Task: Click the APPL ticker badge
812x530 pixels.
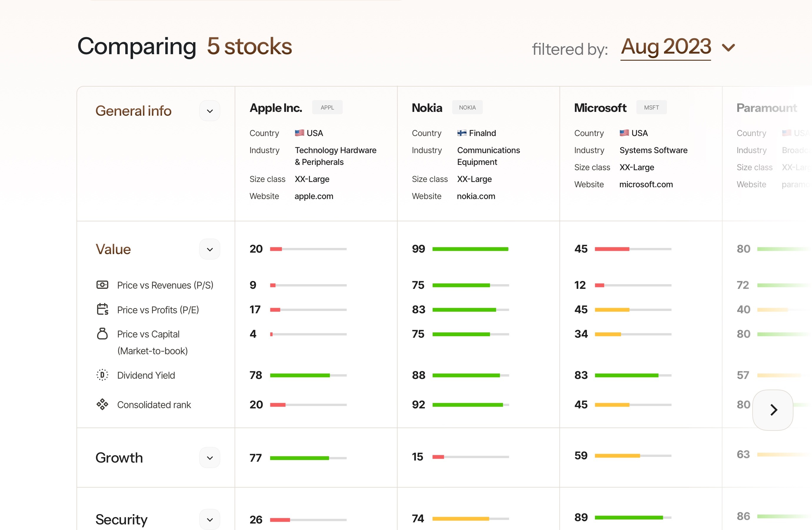Action: tap(327, 107)
